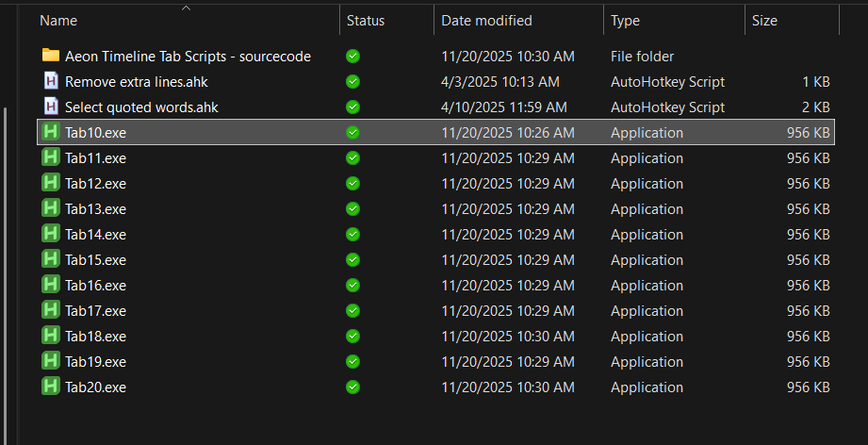This screenshot has height=445, width=868.
Task: Click the Type column header
Action: [x=625, y=21]
